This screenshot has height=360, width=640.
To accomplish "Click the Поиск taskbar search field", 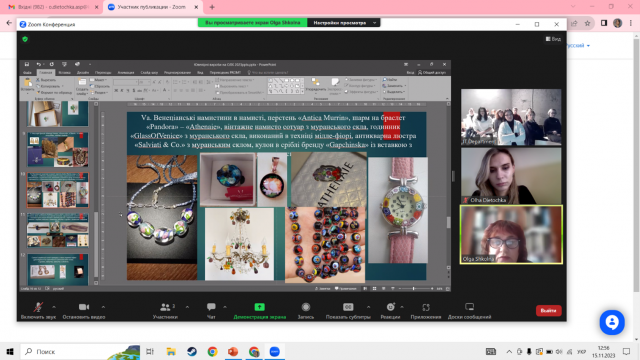I will click(x=80, y=351).
